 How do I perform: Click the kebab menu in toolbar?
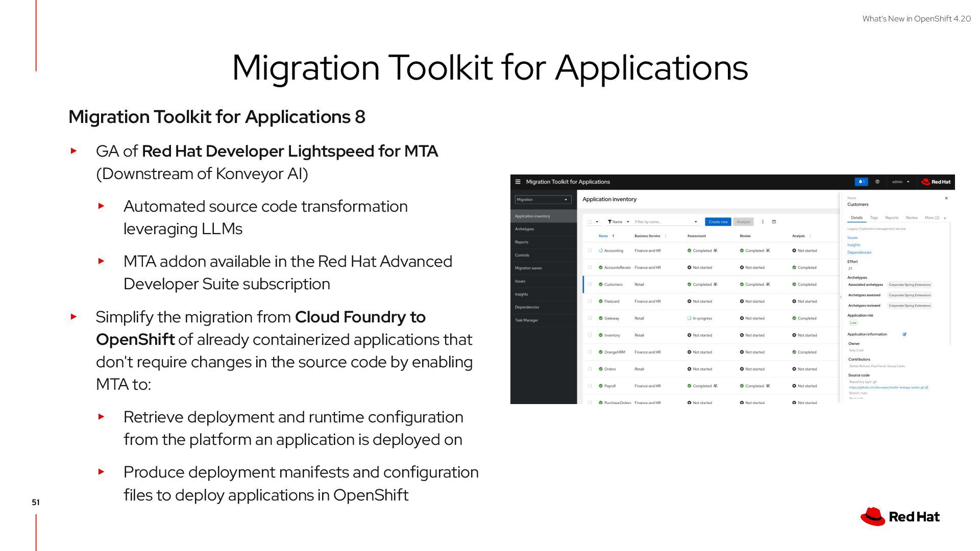763,222
